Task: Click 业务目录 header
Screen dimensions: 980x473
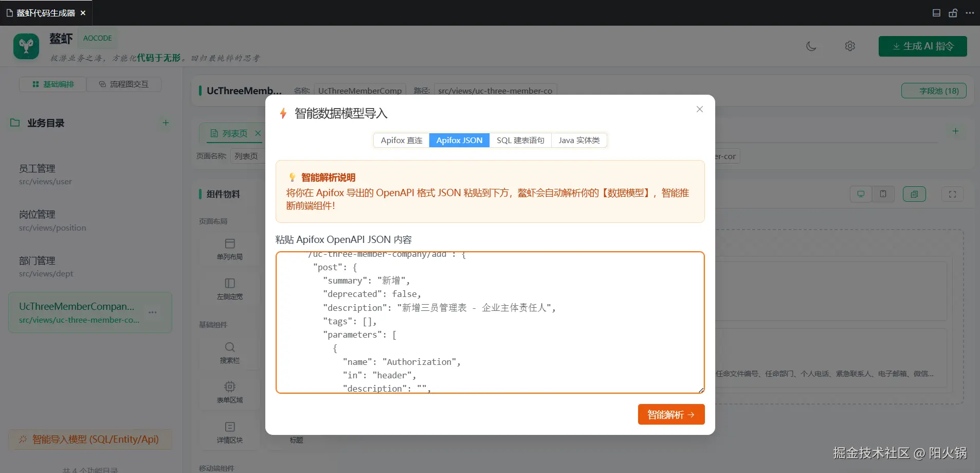Action: 46,123
